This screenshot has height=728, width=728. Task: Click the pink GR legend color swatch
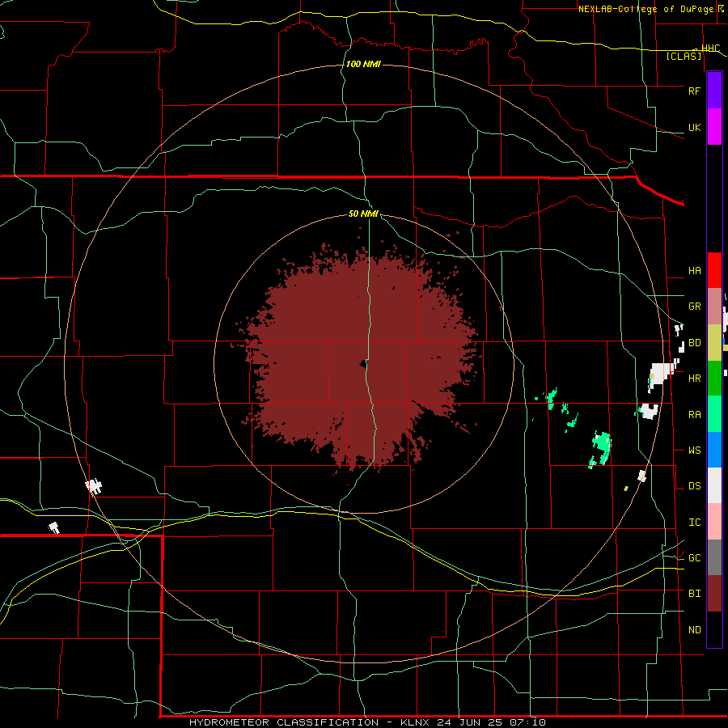point(714,306)
